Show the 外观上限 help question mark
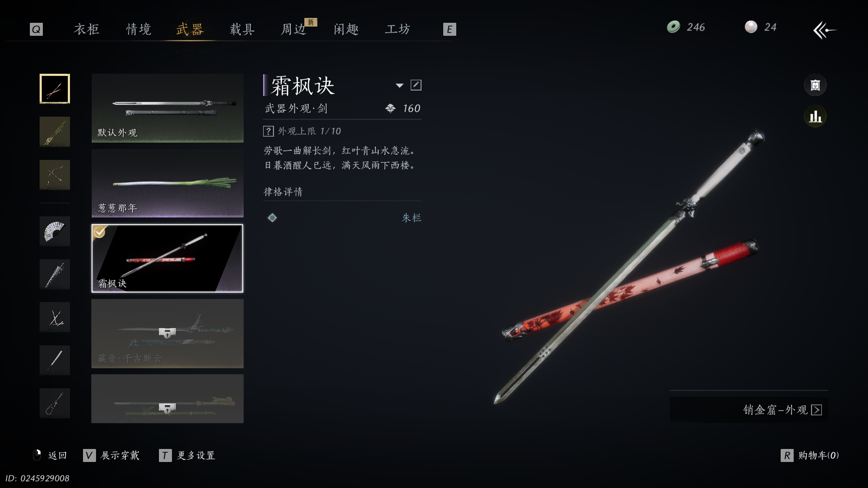 click(268, 131)
